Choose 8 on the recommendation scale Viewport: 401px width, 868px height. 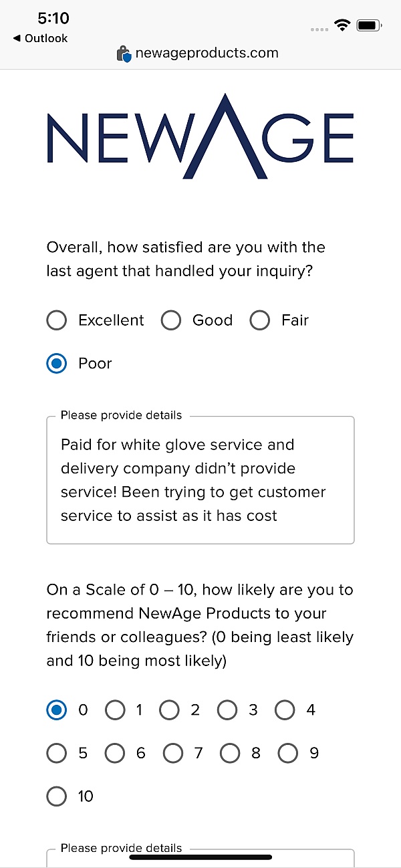pyautogui.click(x=230, y=754)
